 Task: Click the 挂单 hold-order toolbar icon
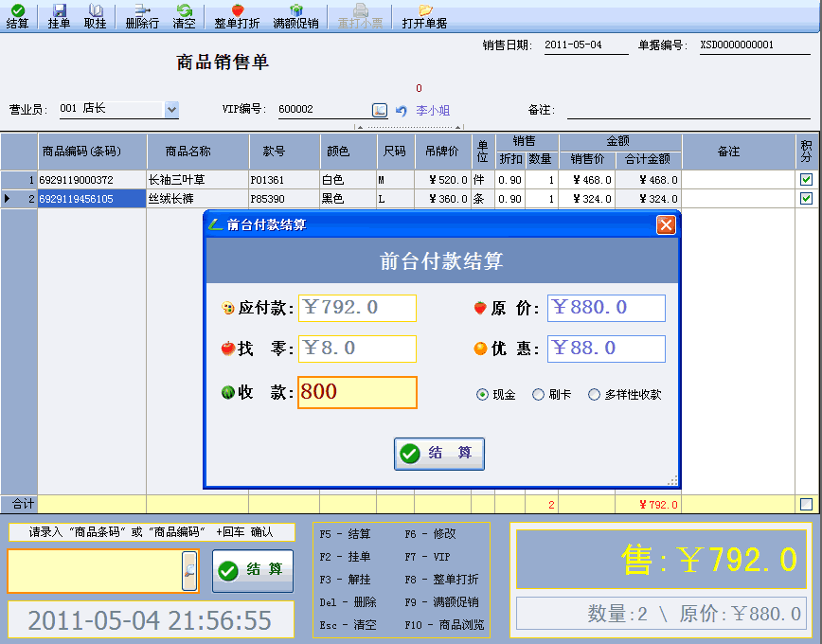(x=59, y=16)
